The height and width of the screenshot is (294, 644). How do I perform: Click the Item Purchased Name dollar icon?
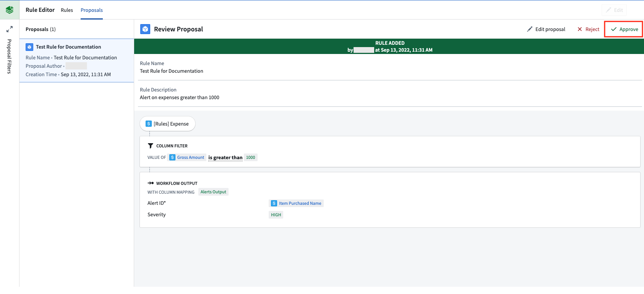tap(274, 203)
